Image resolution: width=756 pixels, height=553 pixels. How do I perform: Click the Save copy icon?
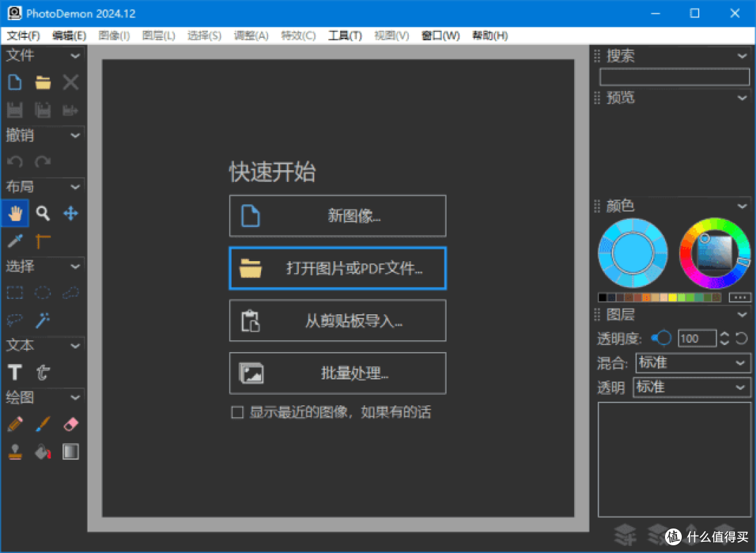(x=43, y=110)
